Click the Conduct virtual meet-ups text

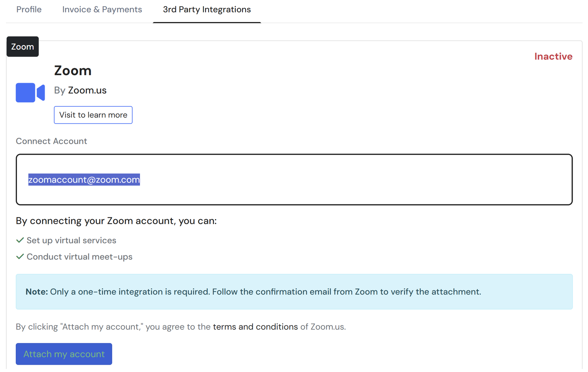tap(79, 257)
